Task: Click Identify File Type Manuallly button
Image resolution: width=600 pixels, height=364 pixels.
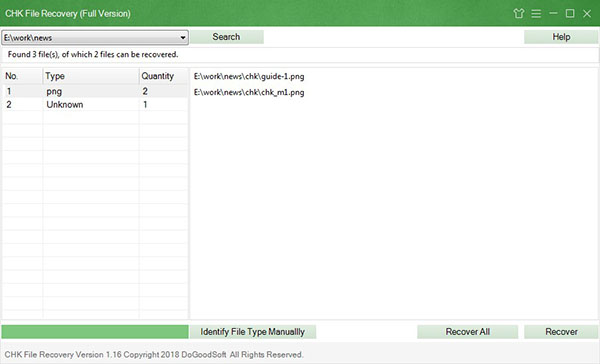Action: (253, 331)
